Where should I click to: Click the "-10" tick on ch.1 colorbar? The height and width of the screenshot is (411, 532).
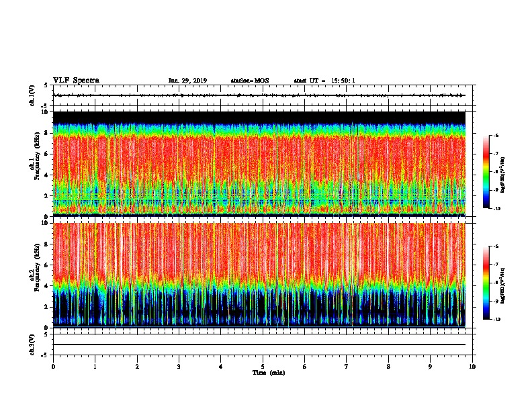pos(496,208)
